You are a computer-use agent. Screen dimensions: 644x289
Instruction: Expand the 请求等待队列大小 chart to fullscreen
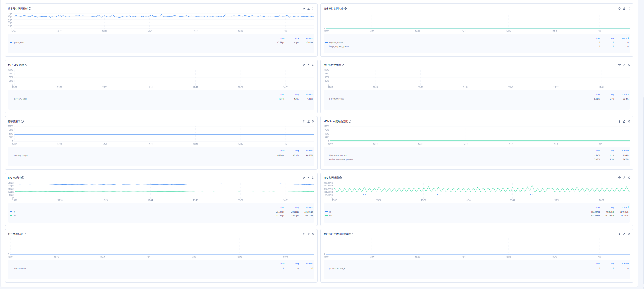(x=629, y=8)
